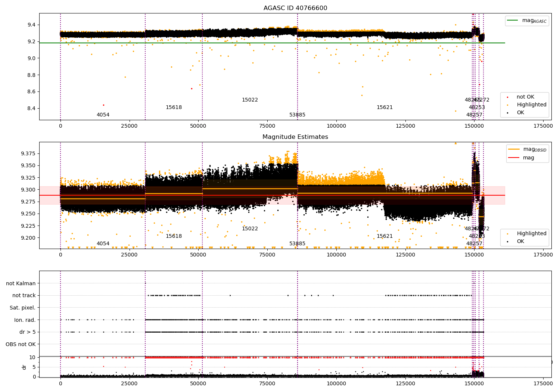Select the "5" tick on the dr axis

tap(34, 367)
